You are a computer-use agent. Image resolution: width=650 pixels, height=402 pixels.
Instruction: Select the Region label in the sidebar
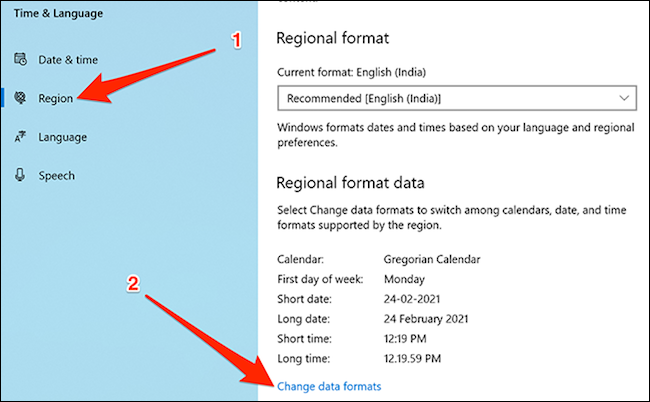pos(55,98)
